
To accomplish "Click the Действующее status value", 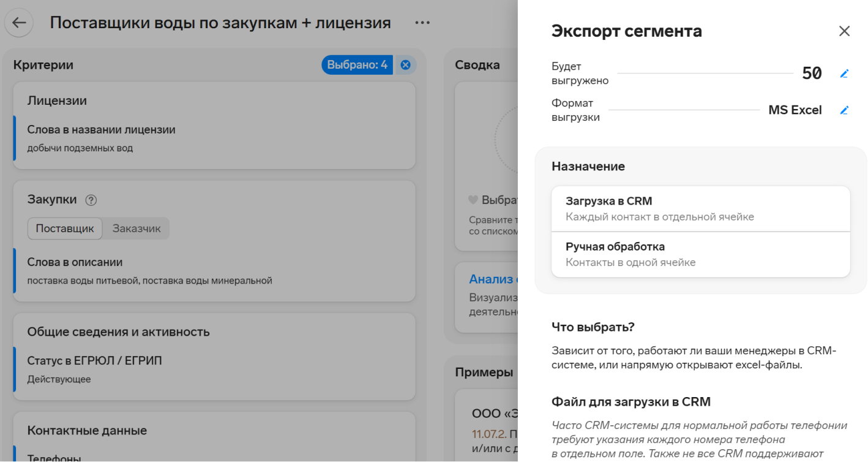I will [59, 379].
